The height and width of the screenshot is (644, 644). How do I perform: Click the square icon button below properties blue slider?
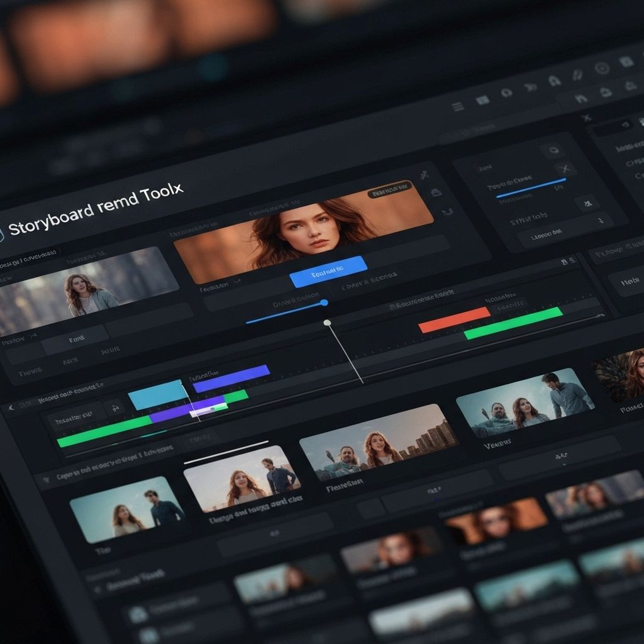tap(587, 203)
